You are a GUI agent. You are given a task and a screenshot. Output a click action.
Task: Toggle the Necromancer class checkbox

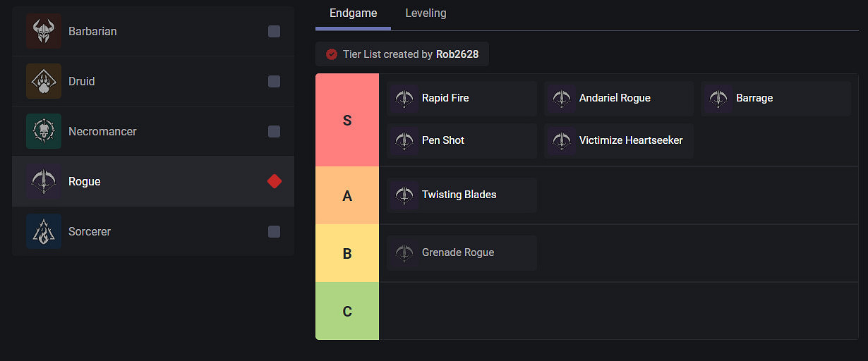(x=274, y=132)
